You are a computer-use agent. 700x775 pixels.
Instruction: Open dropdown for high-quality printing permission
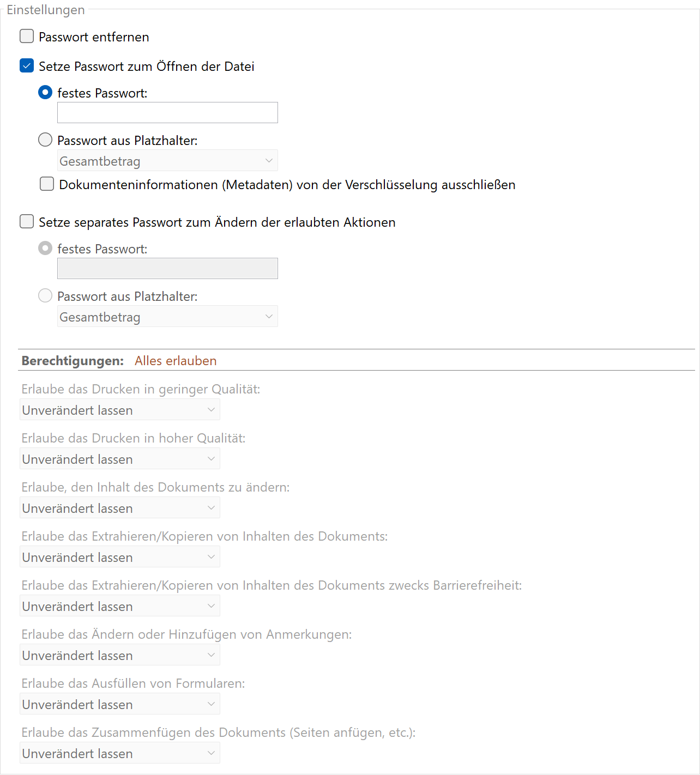120,459
